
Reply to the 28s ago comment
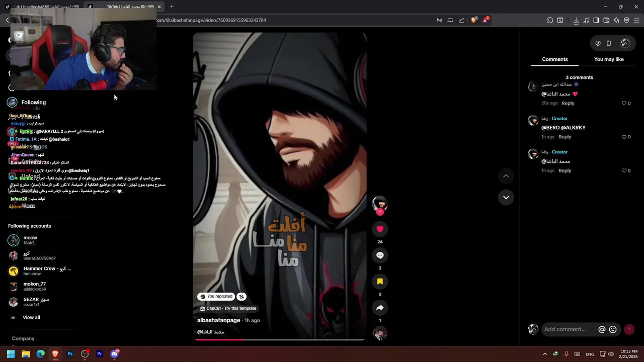pyautogui.click(x=568, y=103)
